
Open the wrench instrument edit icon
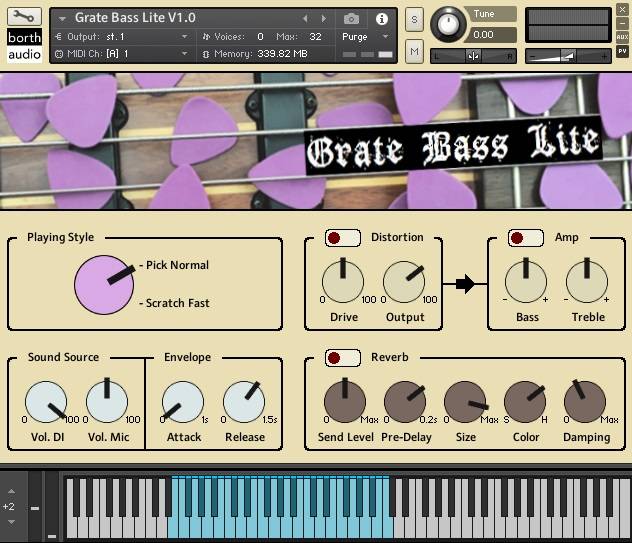coord(24,18)
